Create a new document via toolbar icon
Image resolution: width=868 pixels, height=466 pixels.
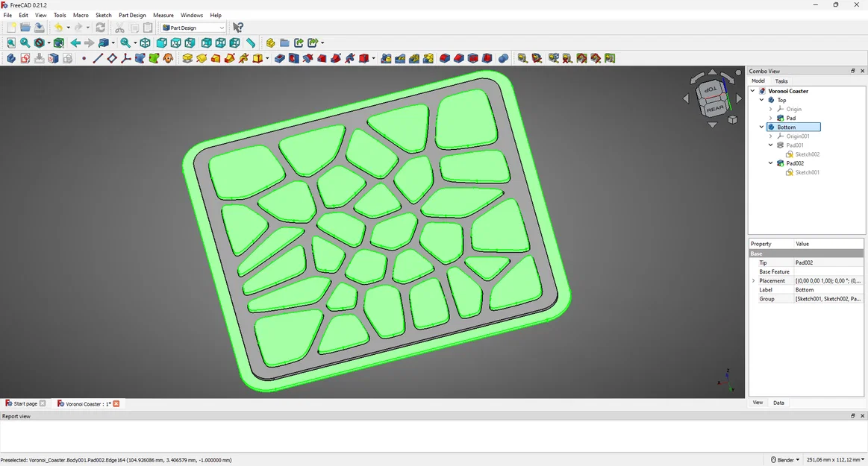tap(11, 28)
